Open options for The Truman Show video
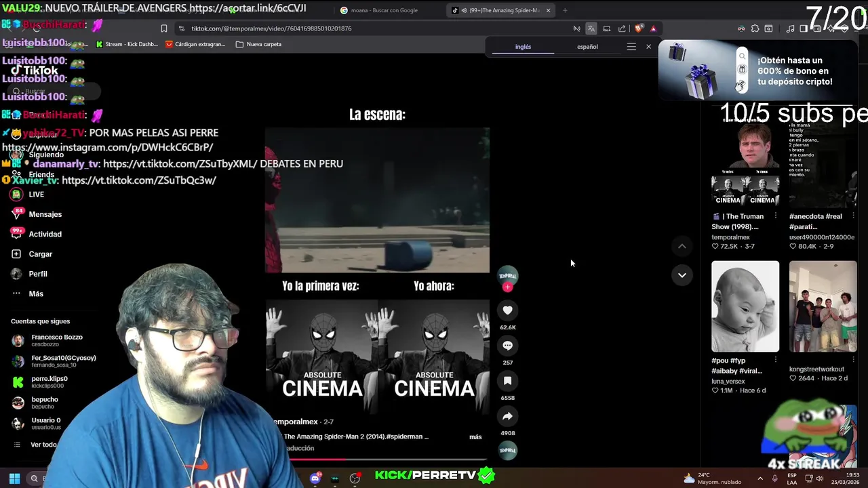Viewport: 868px width, 488px height. (775, 217)
